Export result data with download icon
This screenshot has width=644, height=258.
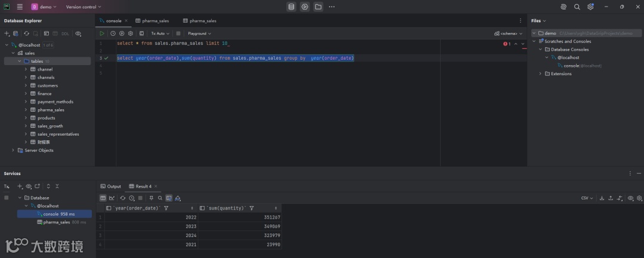click(x=602, y=198)
